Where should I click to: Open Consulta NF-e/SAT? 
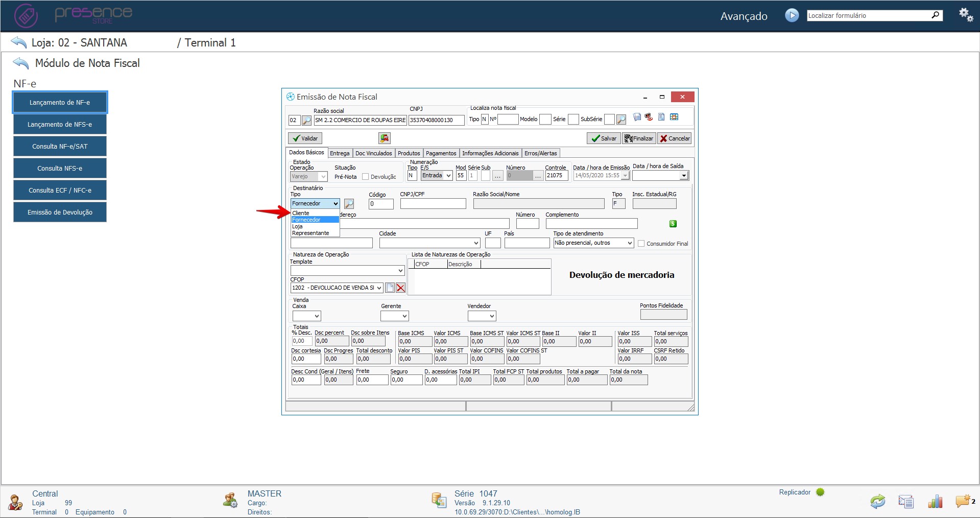click(x=60, y=147)
